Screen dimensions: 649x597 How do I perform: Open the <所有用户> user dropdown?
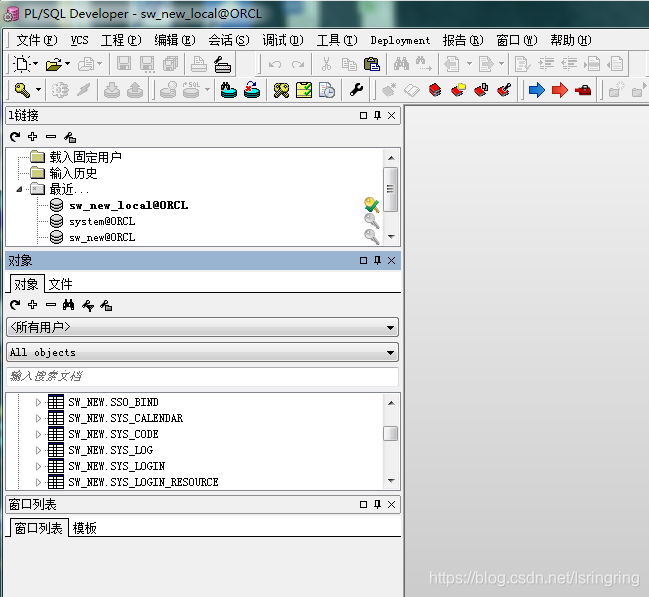coord(203,327)
